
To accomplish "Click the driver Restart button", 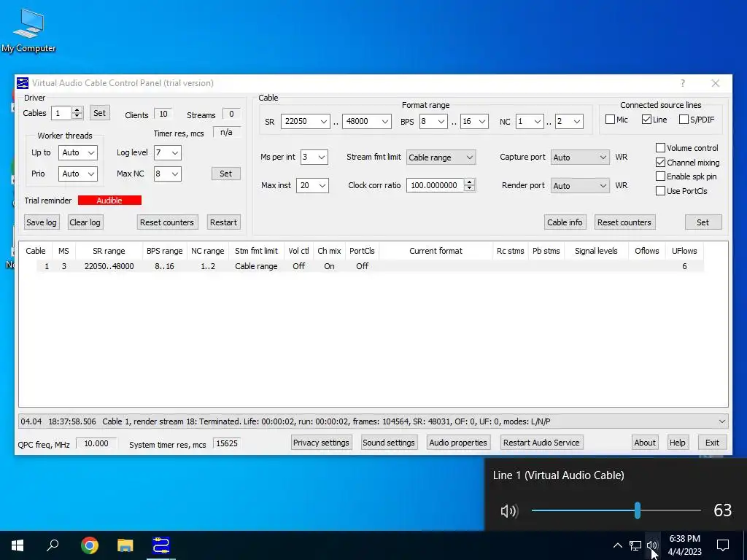I will [x=223, y=222].
